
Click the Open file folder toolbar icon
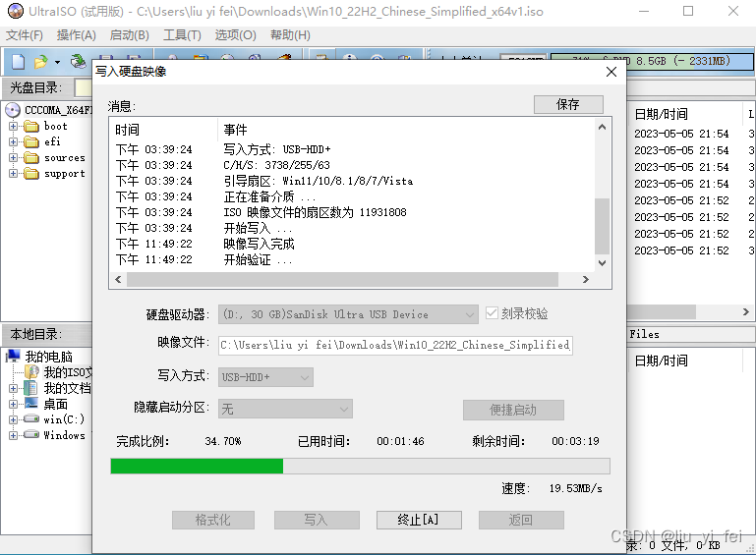coord(40,62)
